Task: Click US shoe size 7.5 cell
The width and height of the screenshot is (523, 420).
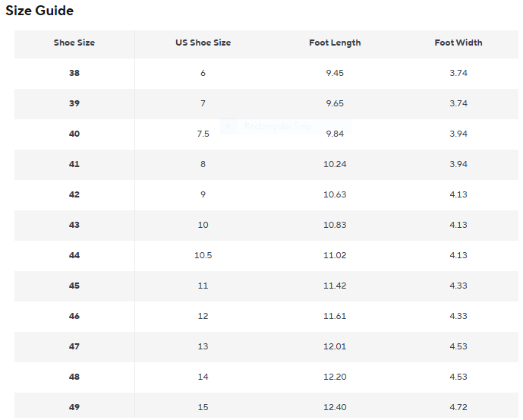Action: (203, 134)
